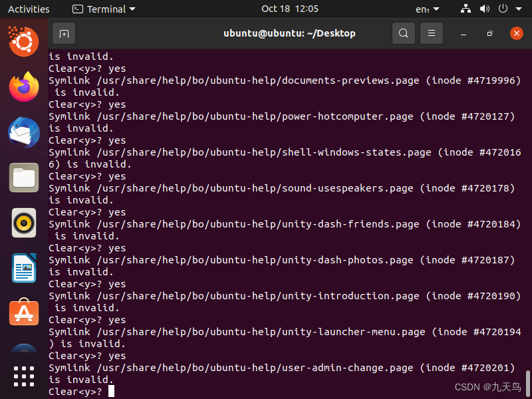Image resolution: width=532 pixels, height=399 pixels.
Task: Click the unity-dash-friends.page symlink line
Action: coord(285,224)
